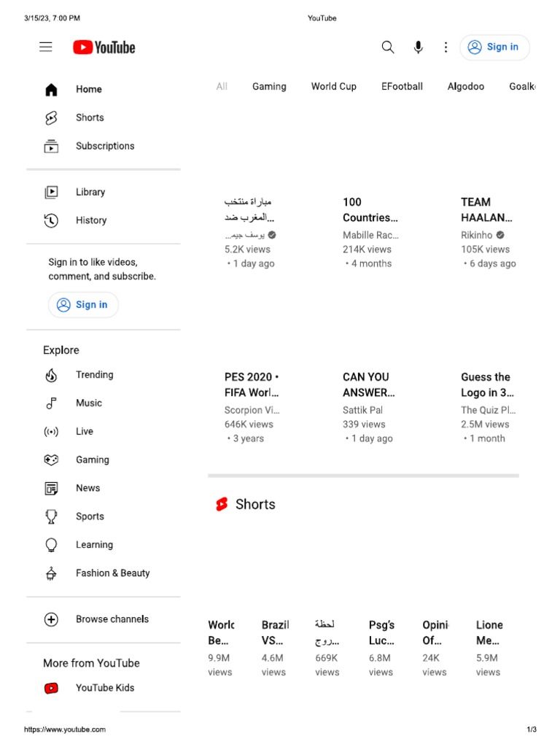The height and width of the screenshot is (747, 560).
Task: Open the three-dot settings menu
Action: pyautogui.click(x=446, y=47)
